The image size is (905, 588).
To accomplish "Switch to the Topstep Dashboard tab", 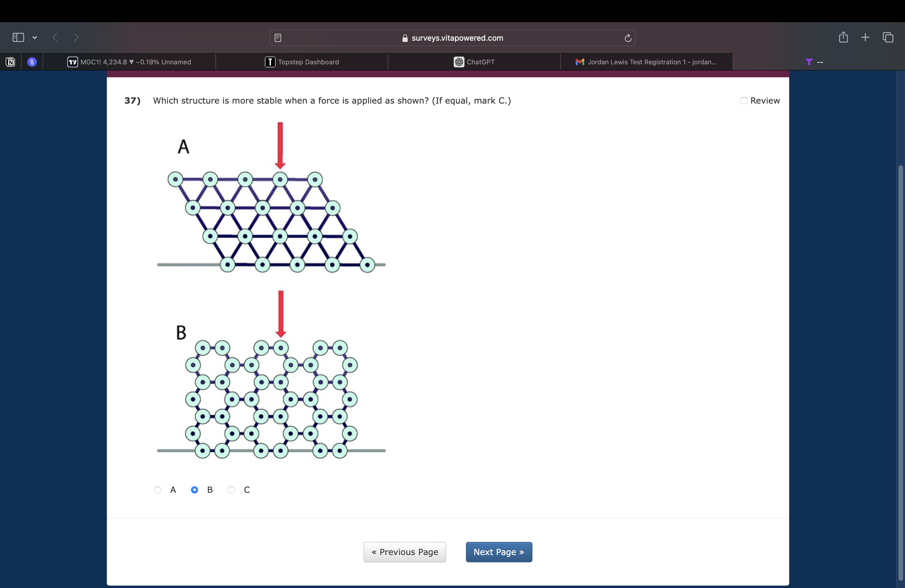I will click(302, 62).
